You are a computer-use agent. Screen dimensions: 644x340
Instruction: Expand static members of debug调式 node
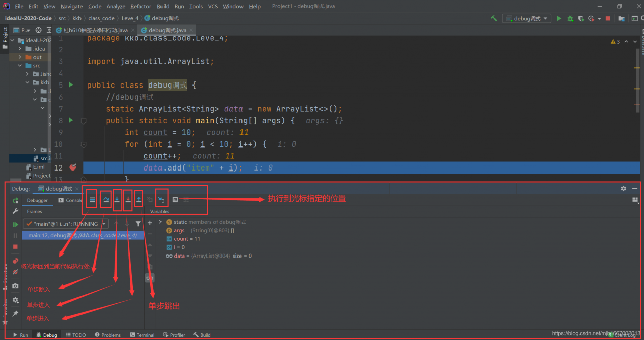tap(160, 222)
